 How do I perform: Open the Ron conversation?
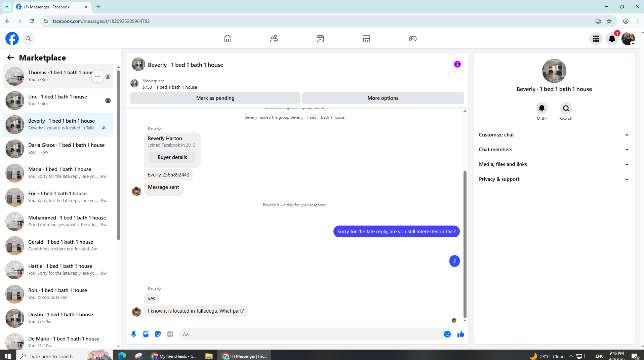58,294
